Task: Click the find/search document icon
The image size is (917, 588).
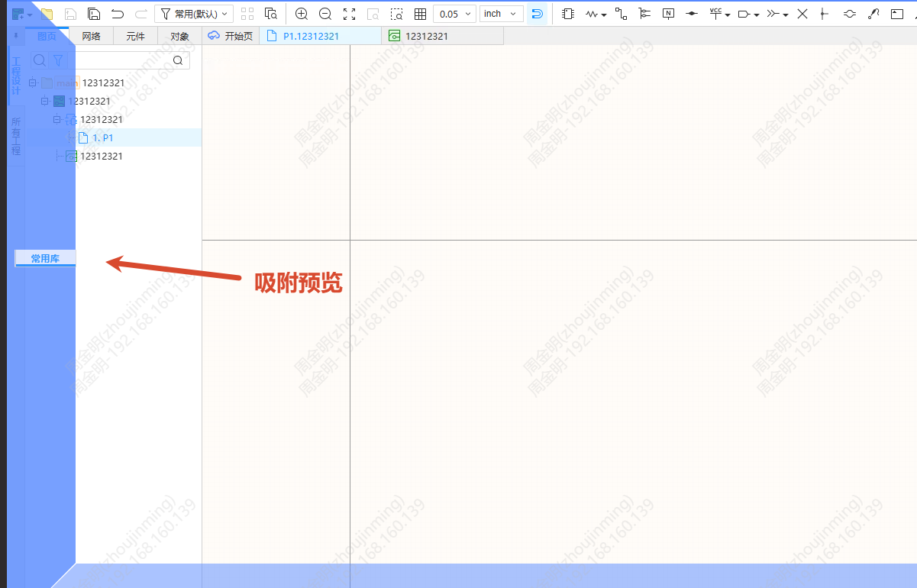Action: [x=270, y=14]
